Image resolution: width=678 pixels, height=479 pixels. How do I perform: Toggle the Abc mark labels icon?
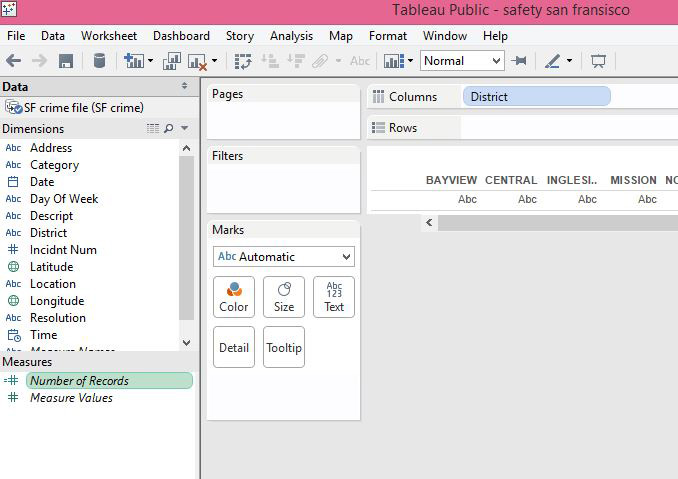360,61
